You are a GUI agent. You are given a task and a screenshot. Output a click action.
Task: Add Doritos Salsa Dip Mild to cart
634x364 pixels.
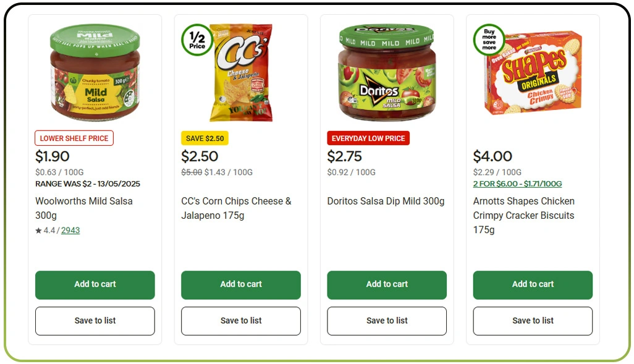click(x=386, y=285)
